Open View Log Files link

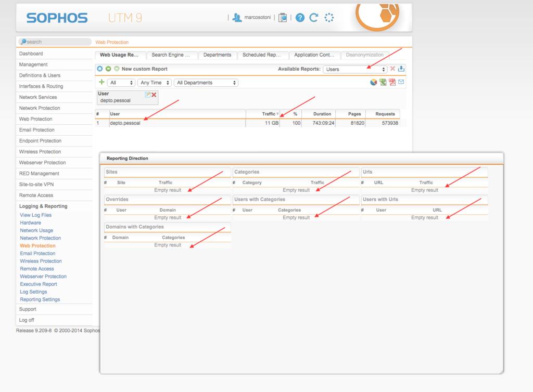pos(36,215)
